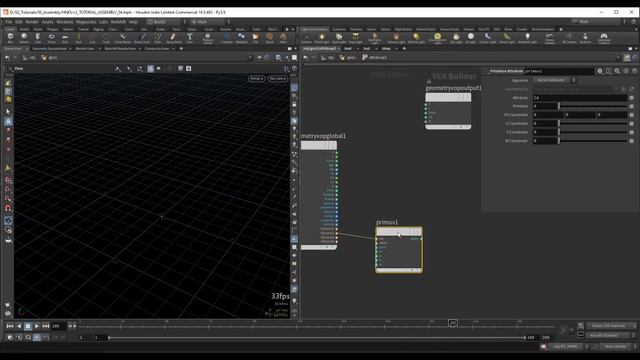Select the Grid shelf tool
The image size is (640, 360).
tap(65, 38)
